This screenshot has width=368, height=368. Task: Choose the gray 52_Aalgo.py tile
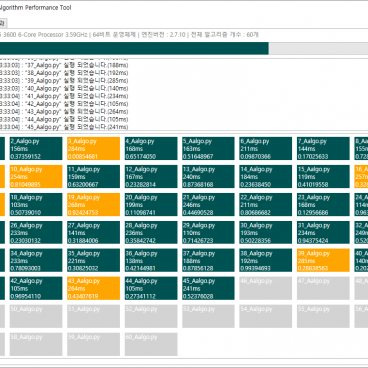point(151,316)
